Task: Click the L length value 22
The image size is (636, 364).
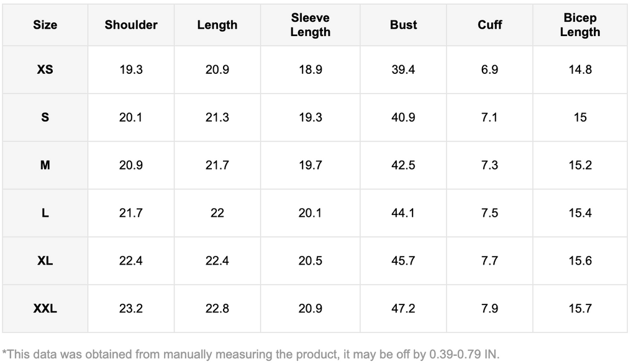Action: (x=217, y=213)
